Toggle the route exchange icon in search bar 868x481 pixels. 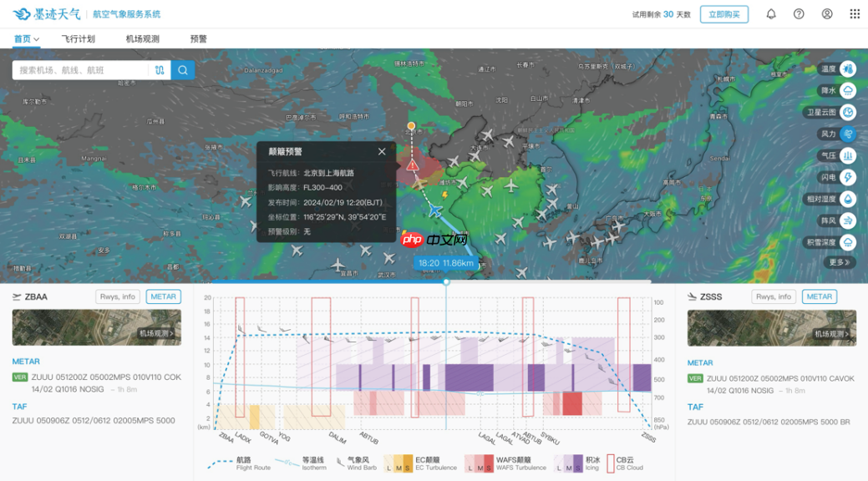[160, 69]
